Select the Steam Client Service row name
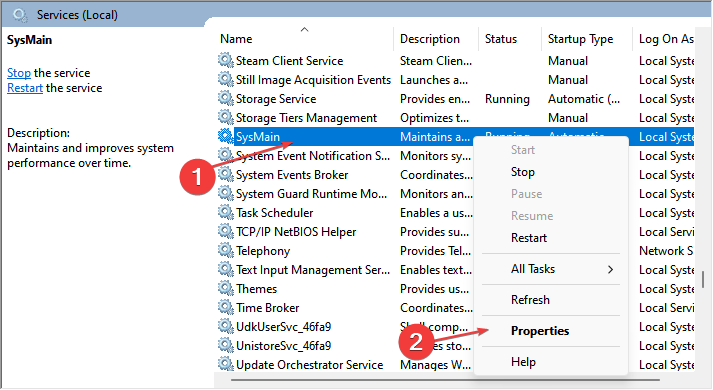The image size is (713, 390). pos(289,60)
